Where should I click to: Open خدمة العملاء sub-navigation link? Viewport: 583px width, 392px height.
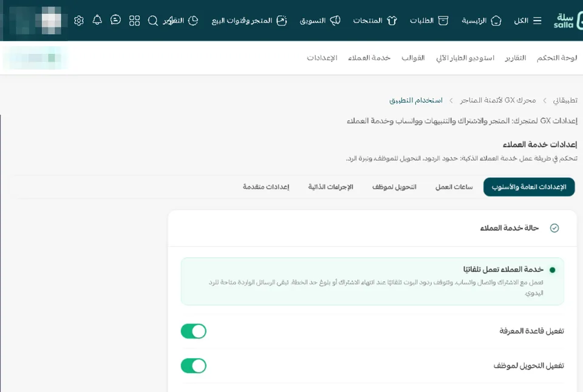point(369,58)
